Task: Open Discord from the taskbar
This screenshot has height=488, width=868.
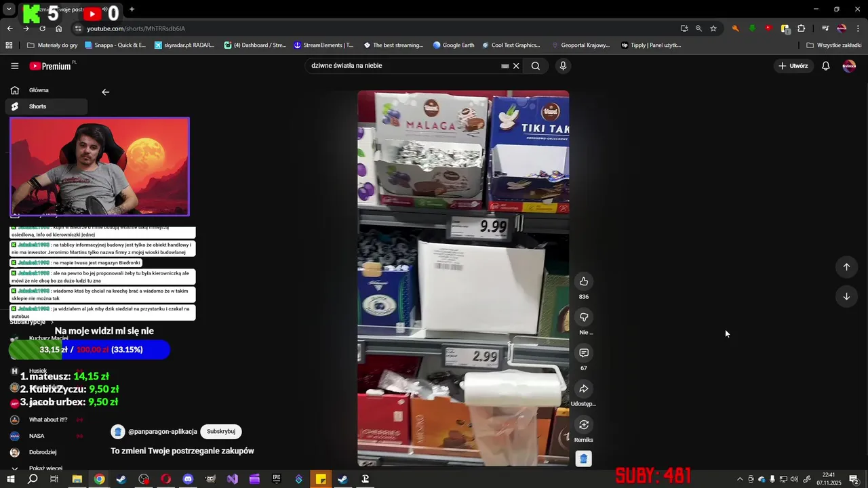Action: [188, 479]
